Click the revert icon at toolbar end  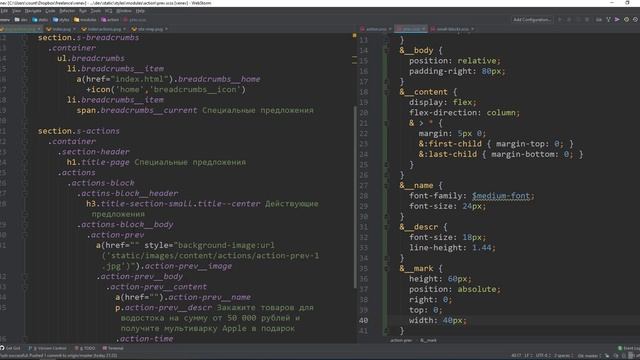(x=636, y=20)
